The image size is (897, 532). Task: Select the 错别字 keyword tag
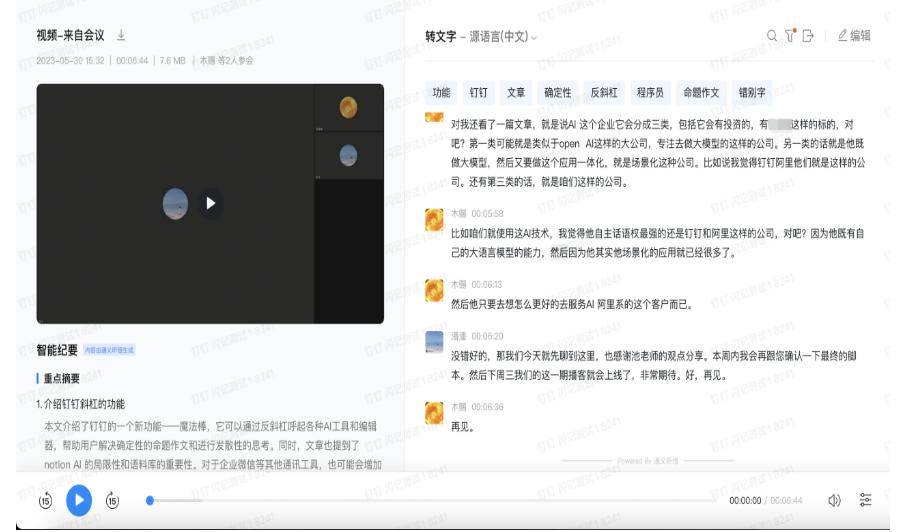pyautogui.click(x=751, y=93)
